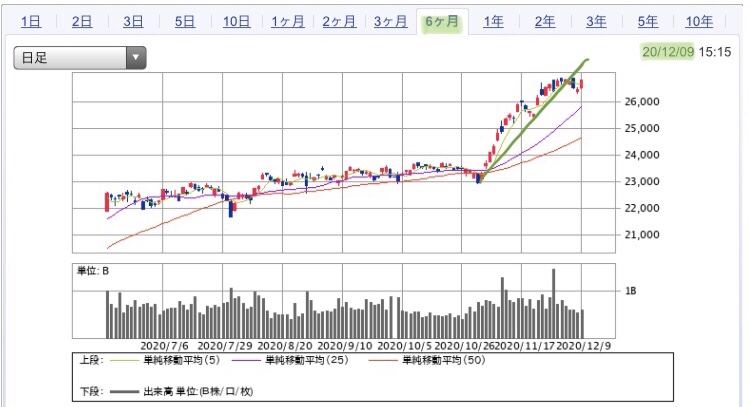The width and height of the screenshot is (749, 407).
Task: Select the 1日 time range tab
Action: (31, 21)
